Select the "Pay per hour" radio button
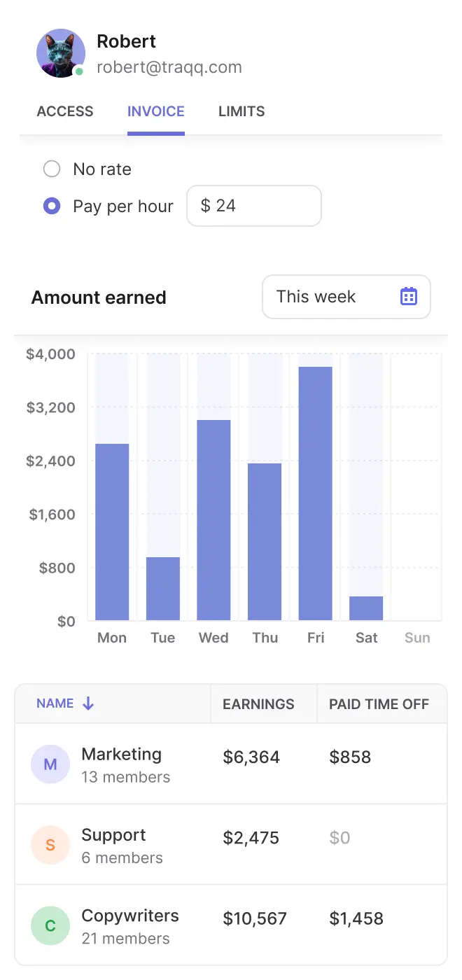 coord(52,206)
